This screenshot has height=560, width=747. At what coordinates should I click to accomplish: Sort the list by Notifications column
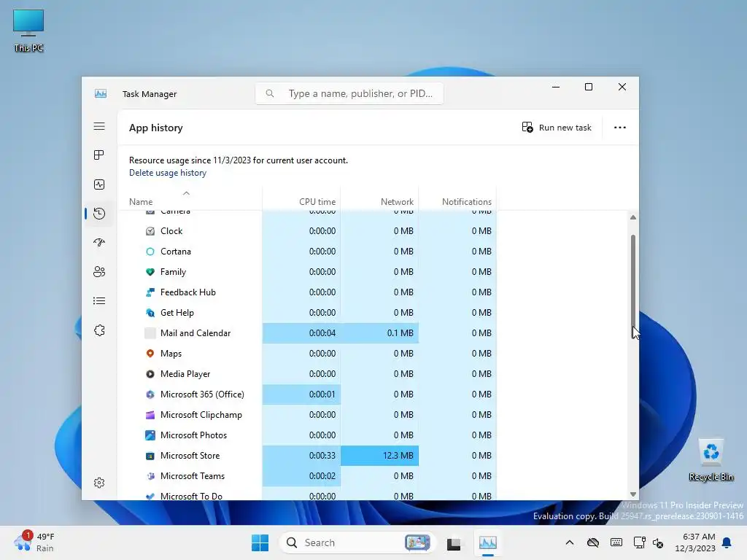click(x=466, y=202)
